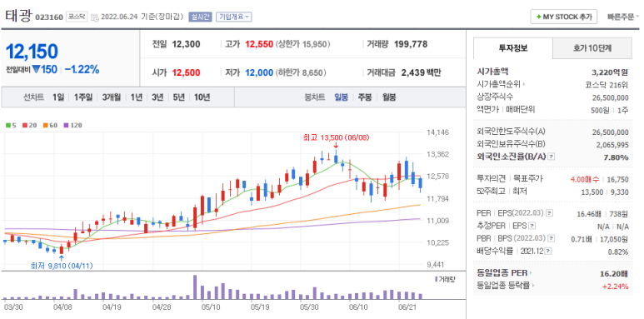Select the 10년 line chart period
Image resolution: width=644 pixels, height=319 pixels.
click(202, 97)
